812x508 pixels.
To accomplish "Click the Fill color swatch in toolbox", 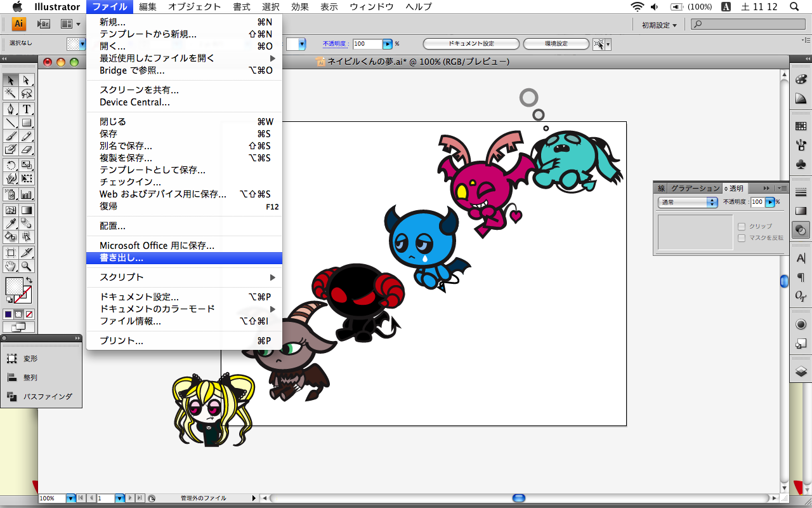I will [14, 286].
